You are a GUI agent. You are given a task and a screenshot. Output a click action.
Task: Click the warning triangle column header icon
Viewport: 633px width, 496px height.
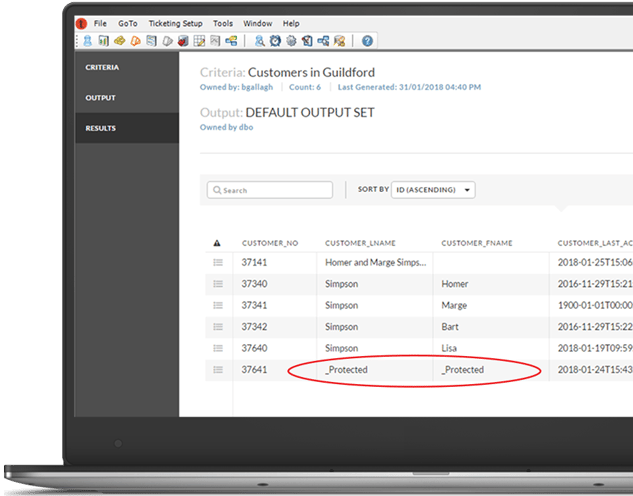(x=217, y=243)
